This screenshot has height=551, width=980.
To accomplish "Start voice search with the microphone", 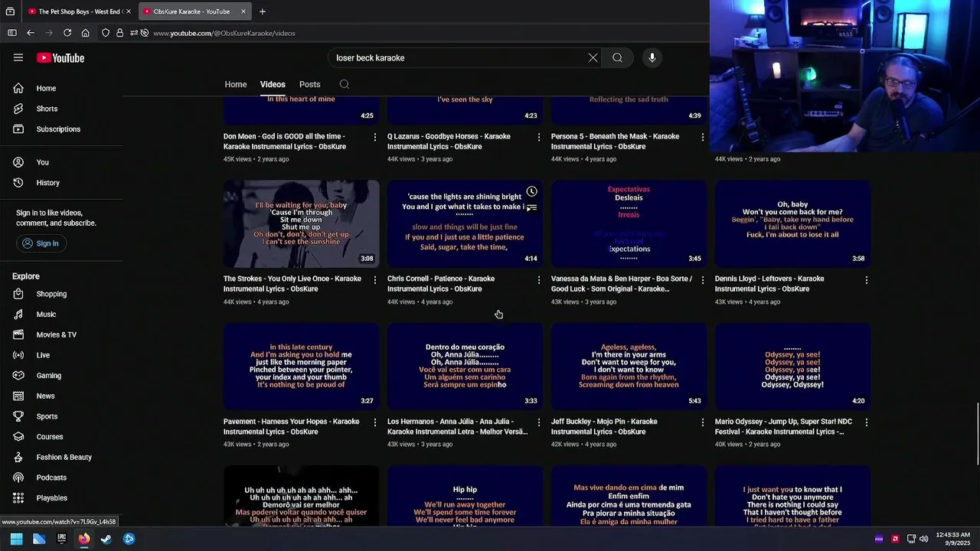I will [652, 57].
